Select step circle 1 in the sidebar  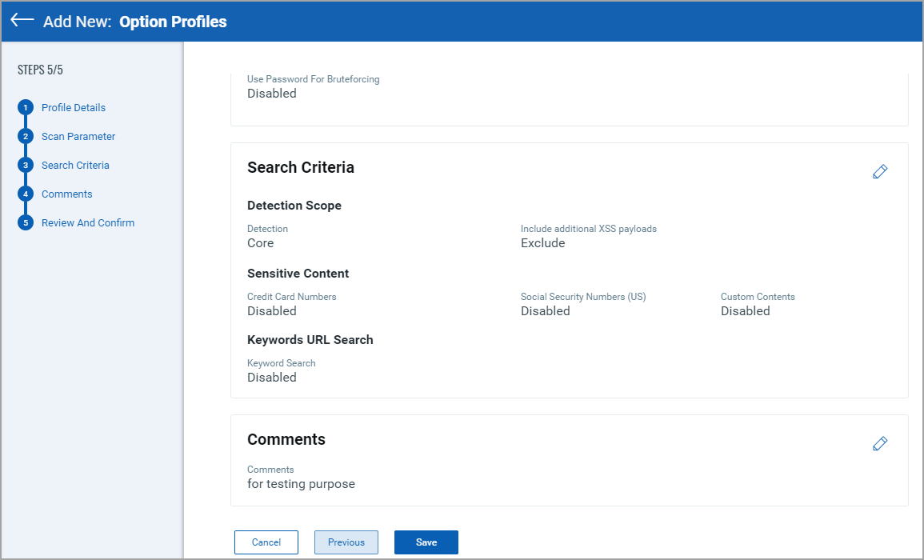(x=25, y=107)
